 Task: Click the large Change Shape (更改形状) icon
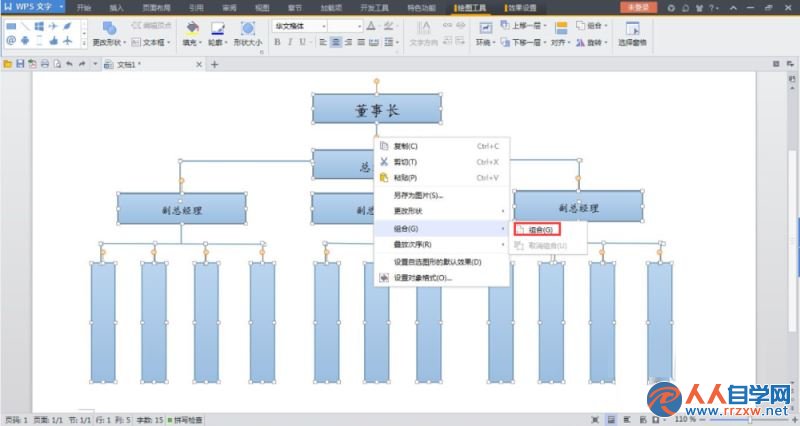[x=109, y=28]
